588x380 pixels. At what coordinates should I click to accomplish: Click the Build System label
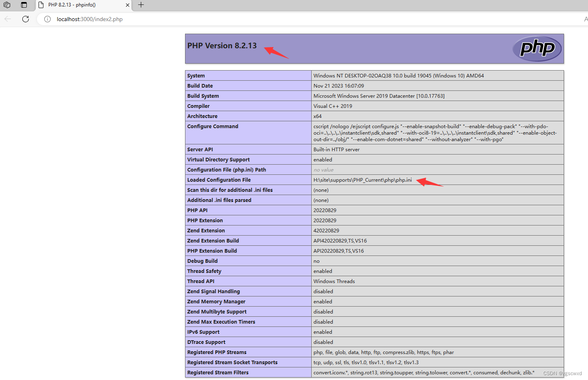pos(203,96)
